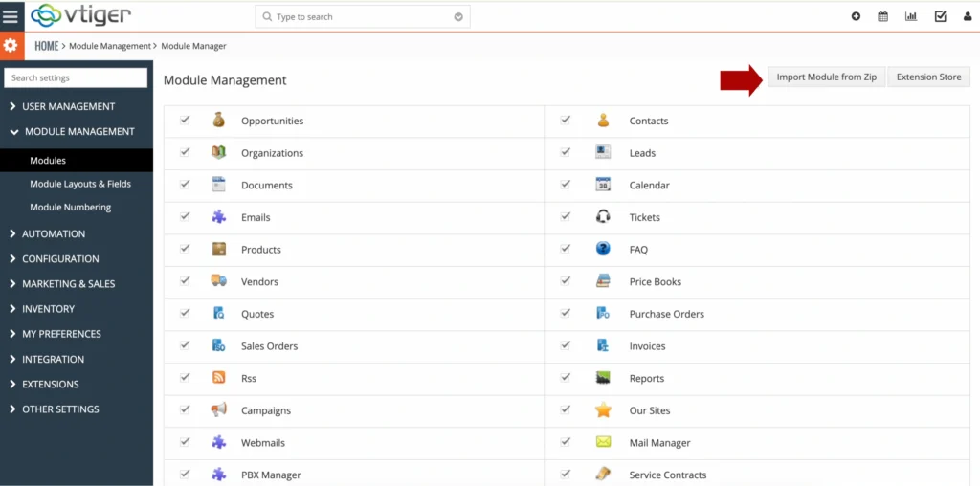
Task: Disable the Organizations module checkbox
Action: (x=185, y=152)
